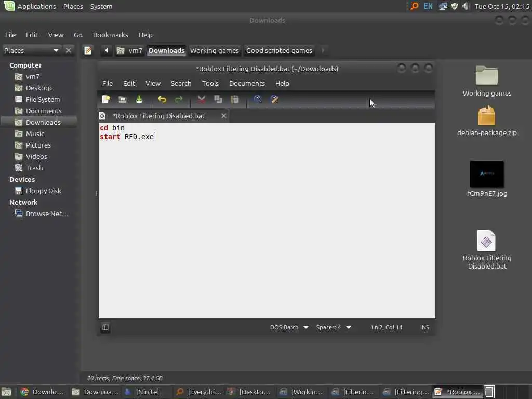Viewport: 532px width, 399px height.
Task: Open the Spaces: 4 tab width dropdown
Action: pyautogui.click(x=333, y=327)
